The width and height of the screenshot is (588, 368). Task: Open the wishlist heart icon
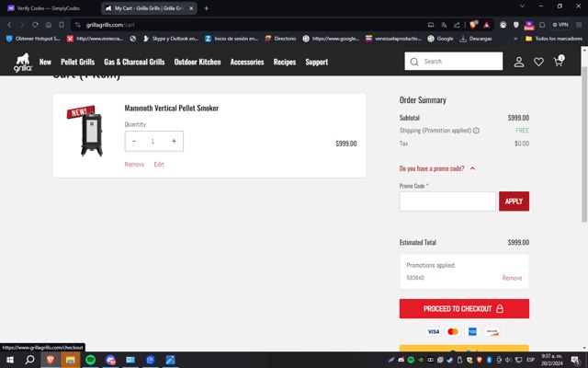coord(538,62)
